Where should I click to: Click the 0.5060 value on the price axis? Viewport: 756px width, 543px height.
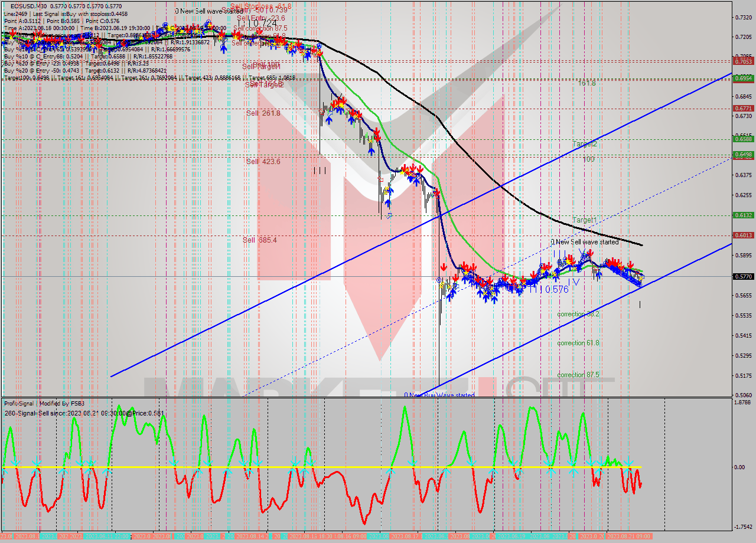(x=742, y=395)
